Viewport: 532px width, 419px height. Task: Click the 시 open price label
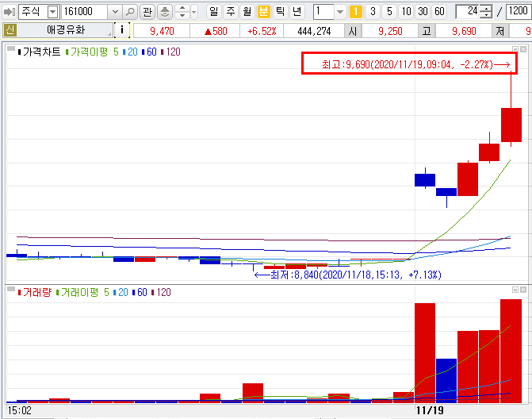353,31
